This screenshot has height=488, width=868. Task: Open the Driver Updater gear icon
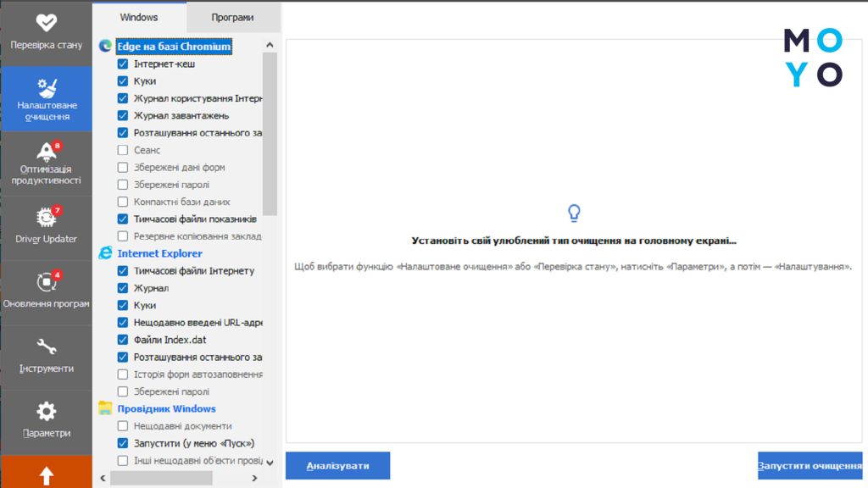46,216
